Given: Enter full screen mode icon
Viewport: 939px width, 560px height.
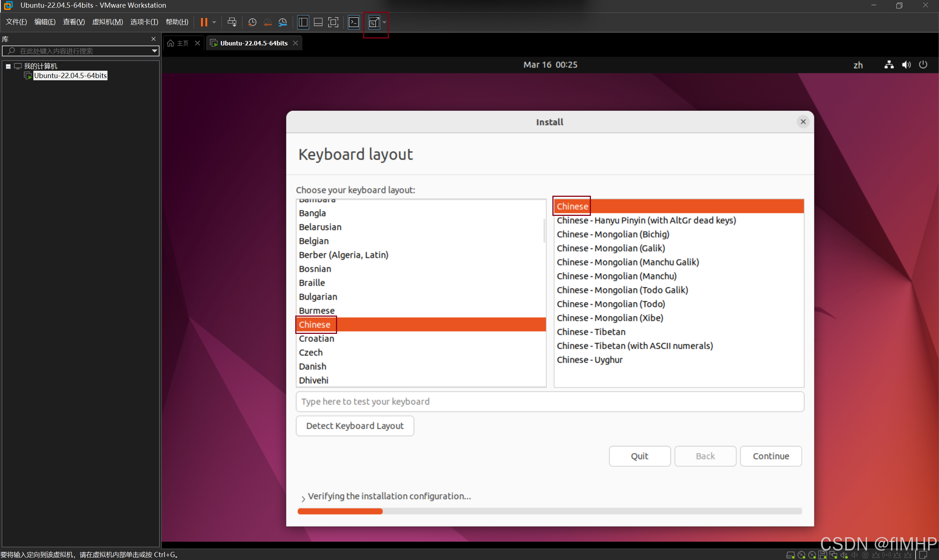Looking at the screenshot, I should [x=333, y=22].
